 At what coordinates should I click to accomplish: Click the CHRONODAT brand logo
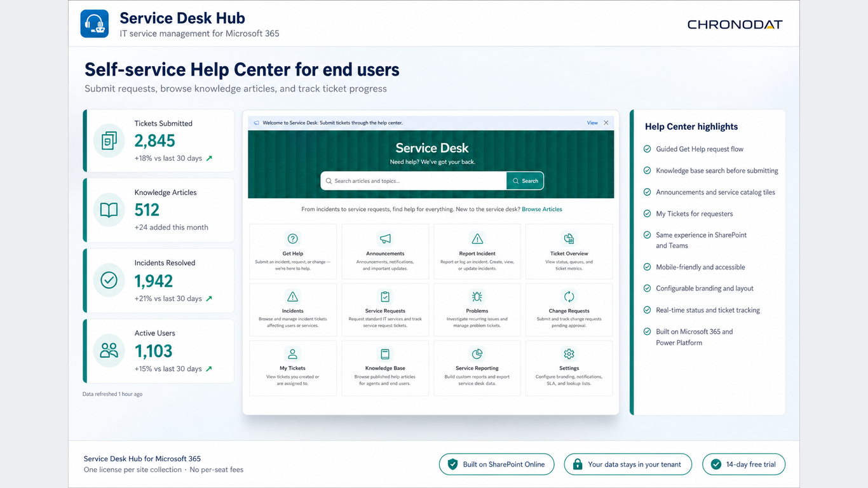click(x=735, y=25)
